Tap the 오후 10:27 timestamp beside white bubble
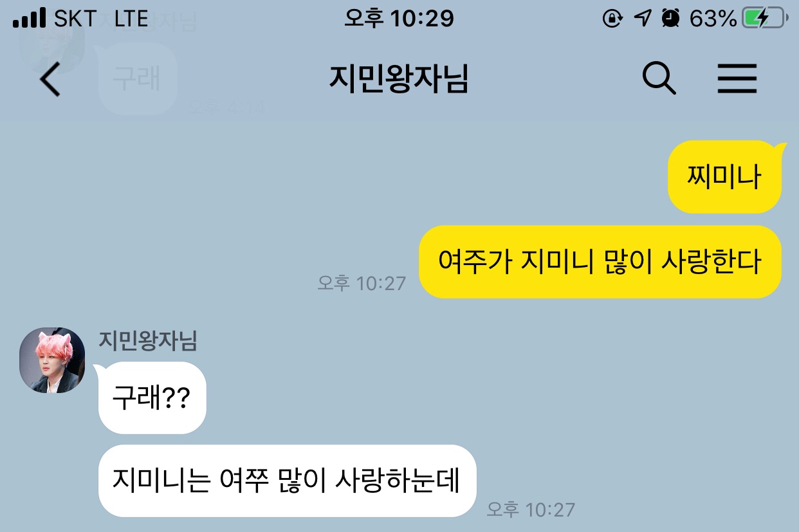This screenshot has width=799, height=532. click(x=530, y=509)
